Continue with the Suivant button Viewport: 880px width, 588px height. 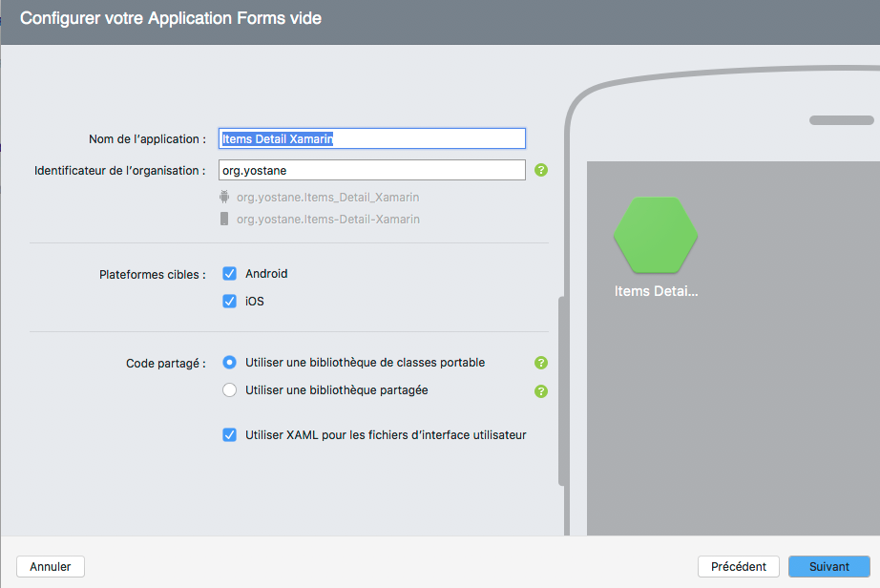(x=829, y=567)
